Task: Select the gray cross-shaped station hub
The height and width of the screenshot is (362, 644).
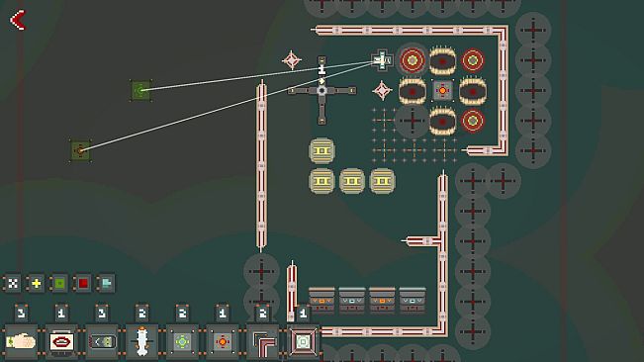Action: 322,91
